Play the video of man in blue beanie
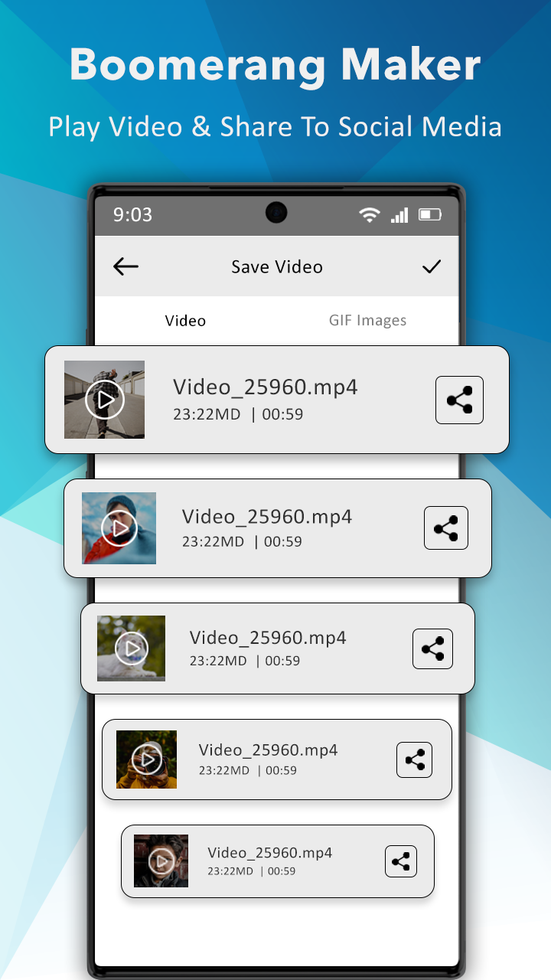The width and height of the screenshot is (551, 980). (x=119, y=528)
